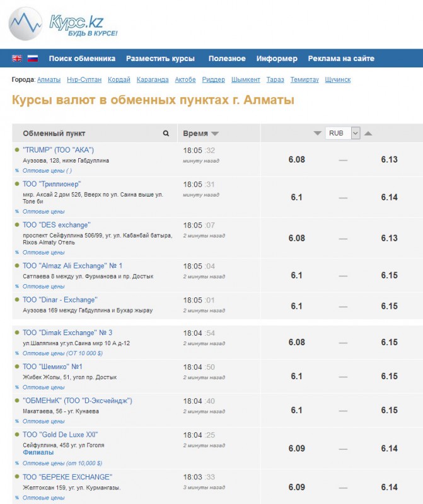Image resolution: width=423 pixels, height=504 pixels.
Task: Open the Поиск обменника menu
Action: [x=82, y=59]
